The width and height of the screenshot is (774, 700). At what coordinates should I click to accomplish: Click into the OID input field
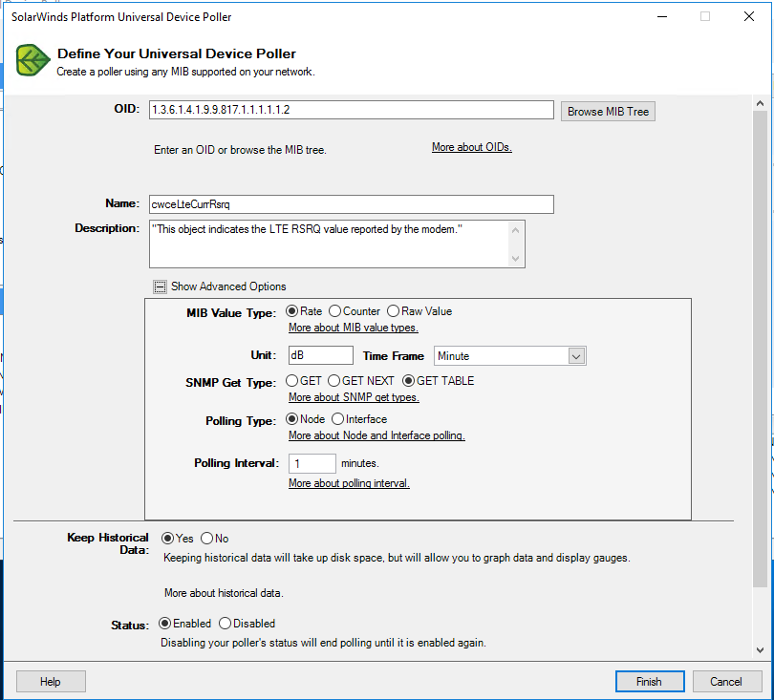[x=352, y=110]
